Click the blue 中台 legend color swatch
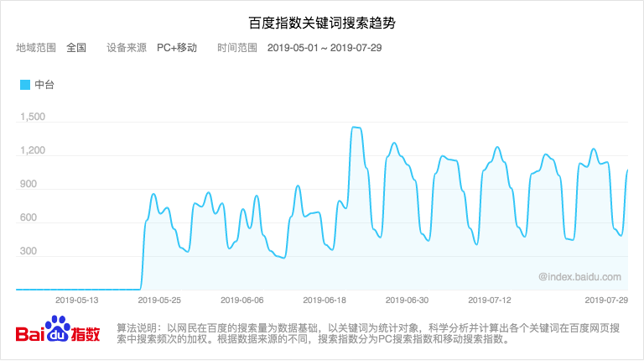The height and width of the screenshot is (361, 644). (x=25, y=85)
